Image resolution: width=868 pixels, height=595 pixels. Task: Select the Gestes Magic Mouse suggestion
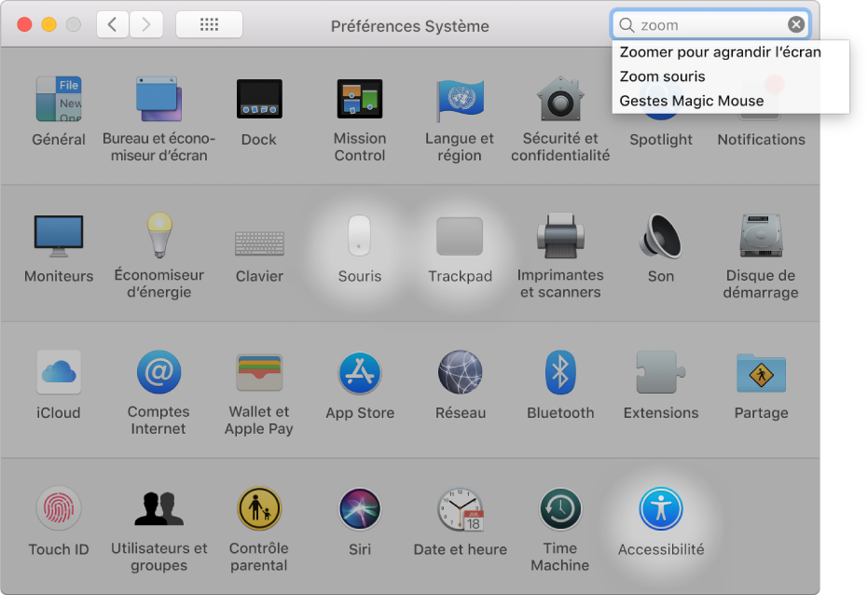point(730,101)
